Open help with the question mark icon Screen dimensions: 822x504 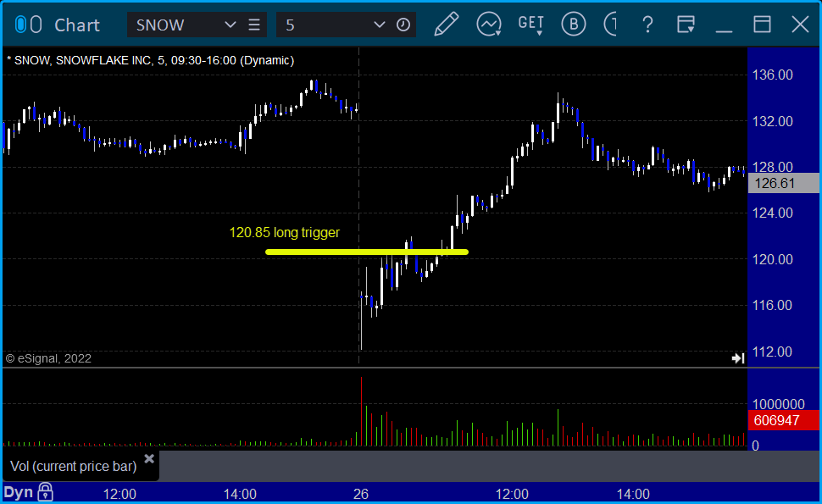pos(648,25)
